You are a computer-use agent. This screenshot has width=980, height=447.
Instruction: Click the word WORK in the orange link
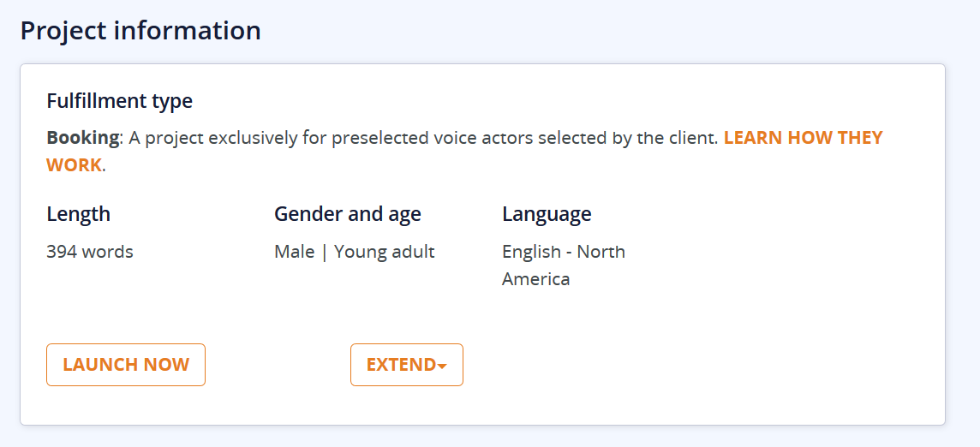click(x=74, y=165)
